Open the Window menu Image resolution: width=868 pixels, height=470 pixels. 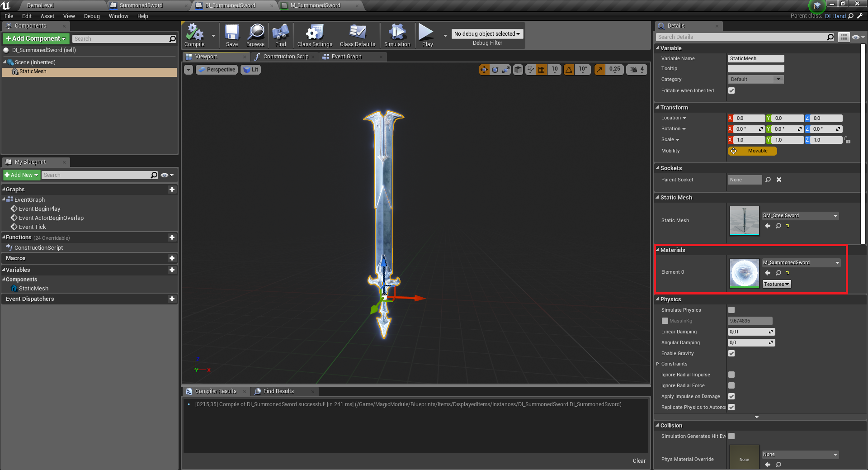coord(118,16)
